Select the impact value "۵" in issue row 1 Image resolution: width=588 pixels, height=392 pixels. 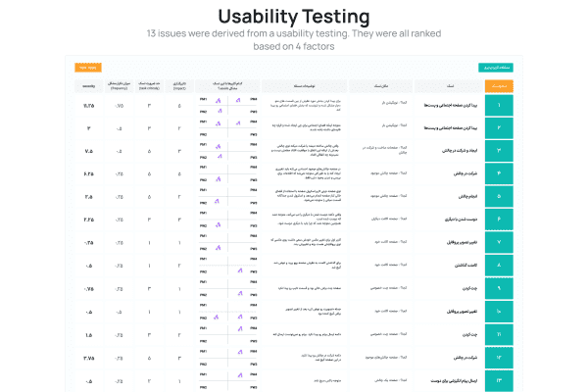179,106
